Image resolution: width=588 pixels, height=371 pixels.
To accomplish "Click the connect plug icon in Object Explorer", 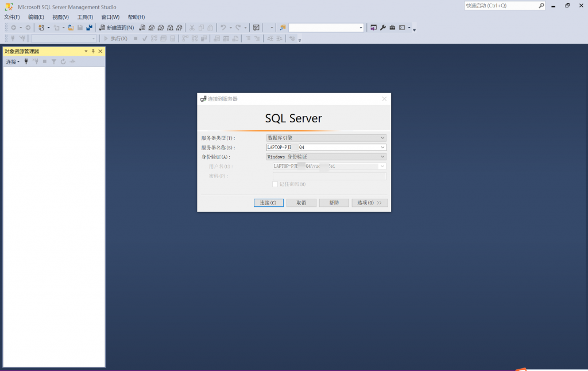I will click(26, 61).
